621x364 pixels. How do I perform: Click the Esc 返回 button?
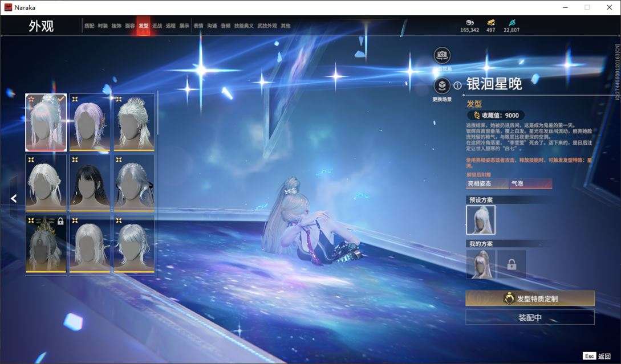597,356
